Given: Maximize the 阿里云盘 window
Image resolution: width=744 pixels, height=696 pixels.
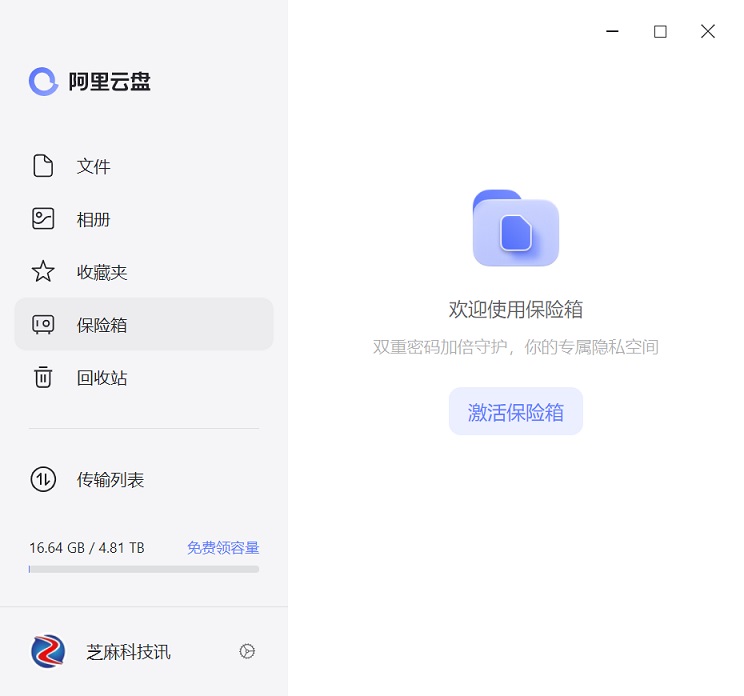Looking at the screenshot, I should tap(660, 31).
